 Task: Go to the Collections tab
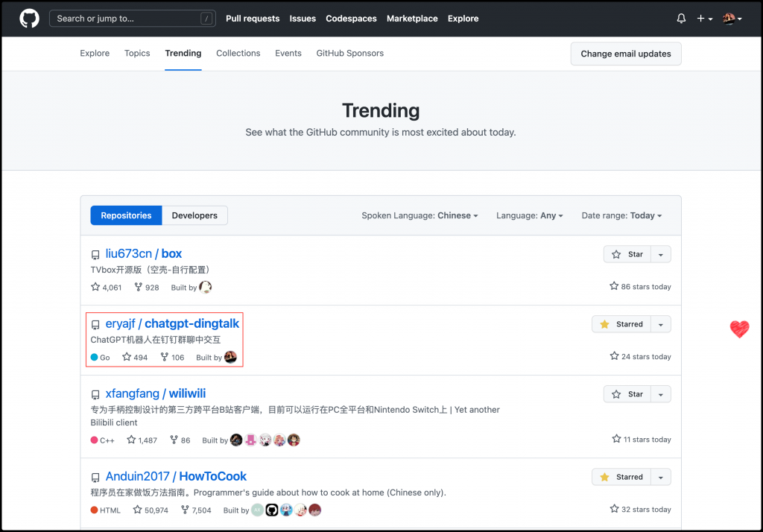(x=238, y=54)
